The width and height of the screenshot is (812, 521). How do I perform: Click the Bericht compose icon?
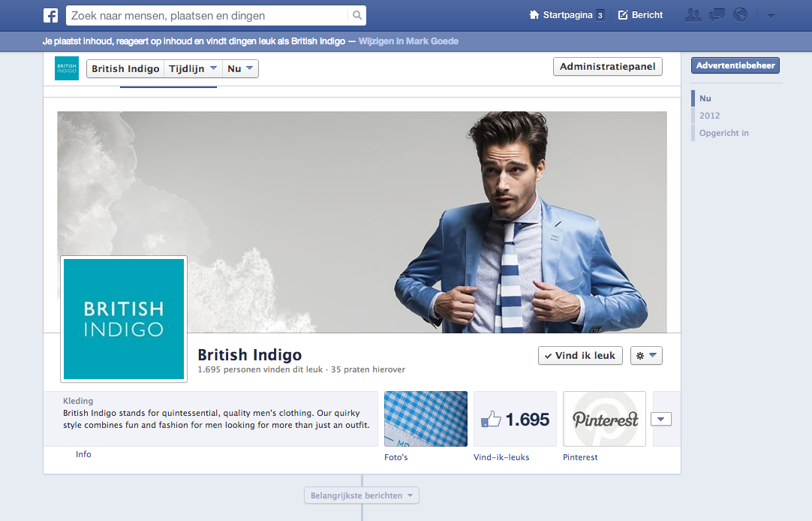click(x=623, y=14)
